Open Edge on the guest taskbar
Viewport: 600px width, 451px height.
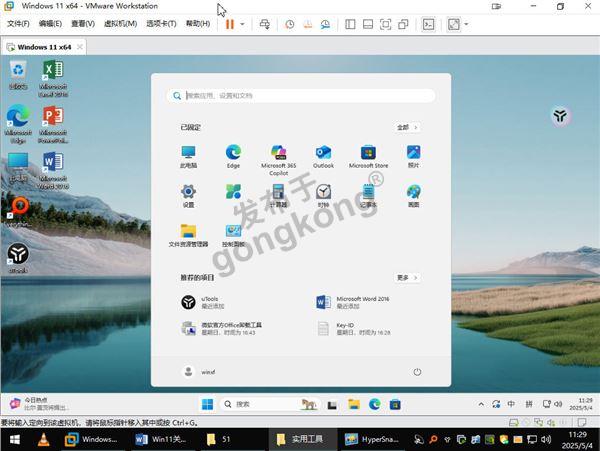pyautogui.click(x=375, y=404)
